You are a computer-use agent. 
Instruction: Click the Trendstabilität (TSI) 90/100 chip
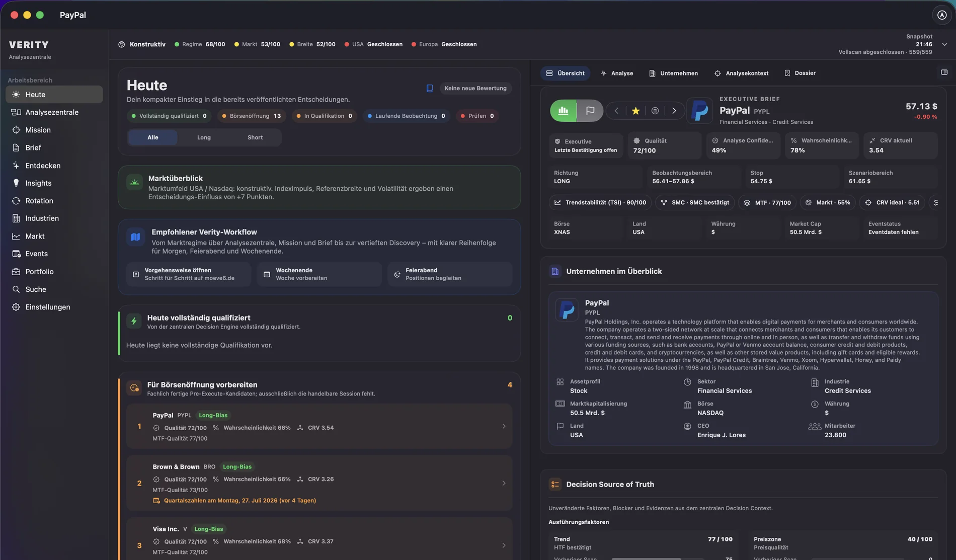[600, 203]
